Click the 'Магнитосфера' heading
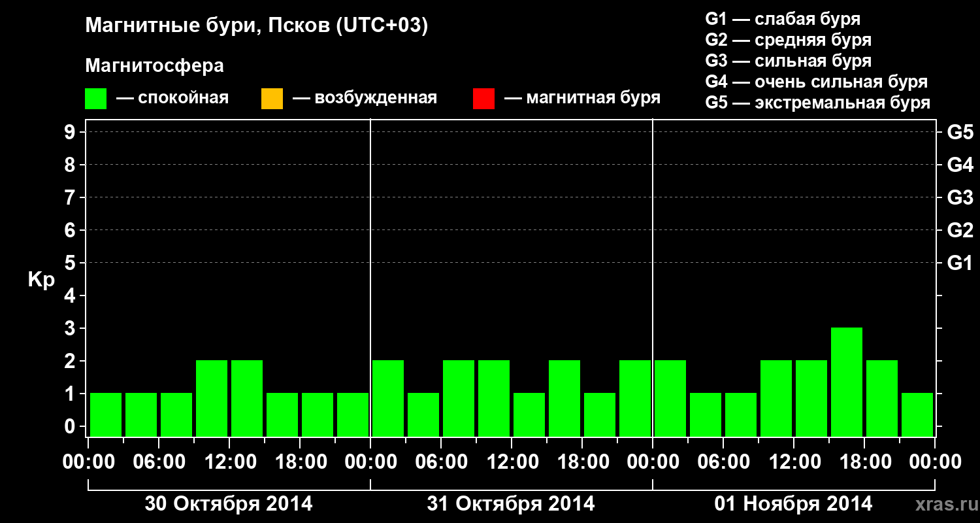Screen dimensions: 980x523 coord(155,66)
